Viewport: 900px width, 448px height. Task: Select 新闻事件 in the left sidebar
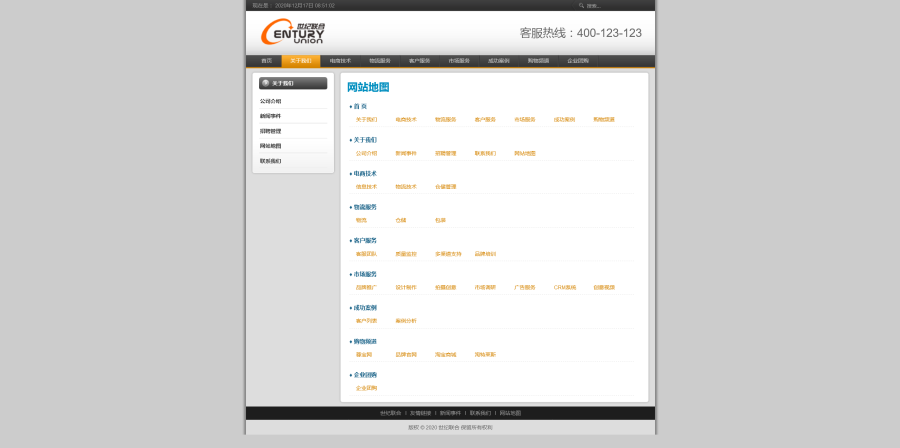(270, 116)
